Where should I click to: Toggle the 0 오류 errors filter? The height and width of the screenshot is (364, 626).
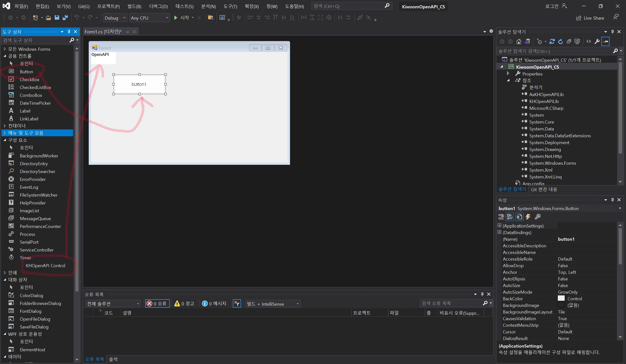(x=157, y=303)
